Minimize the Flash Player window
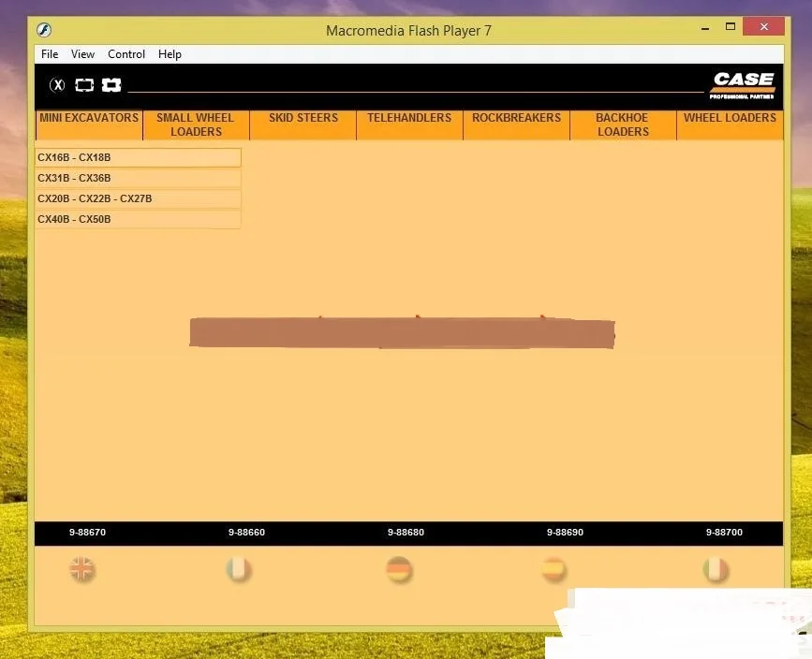 pyautogui.click(x=705, y=27)
